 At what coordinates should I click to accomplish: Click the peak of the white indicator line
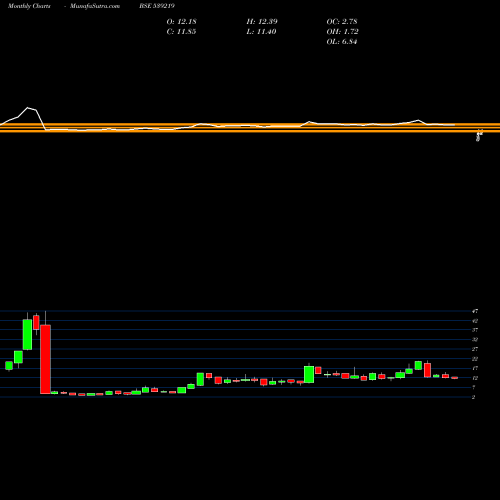tap(28, 108)
